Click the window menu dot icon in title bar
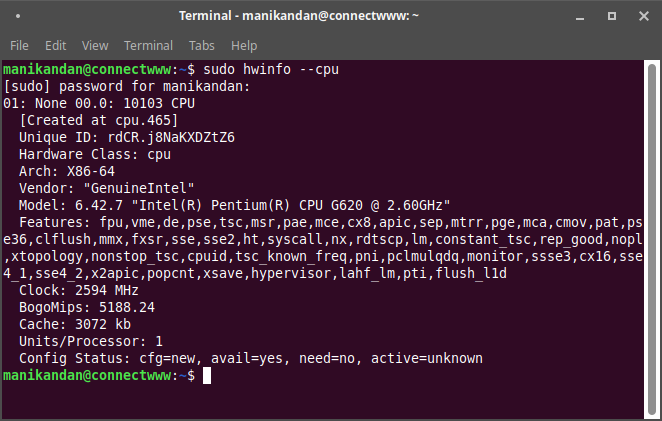Screen dimensions: 662x421 point(18,16)
